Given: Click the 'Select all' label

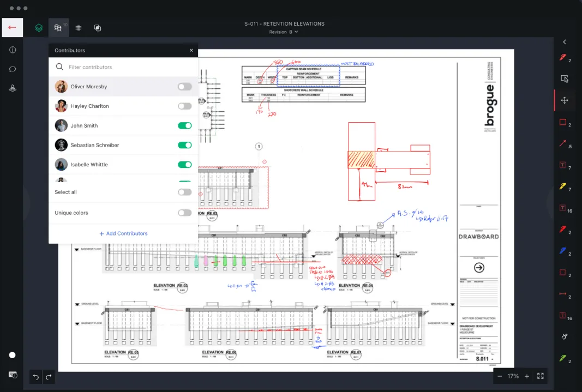Looking at the screenshot, I should 65,192.
